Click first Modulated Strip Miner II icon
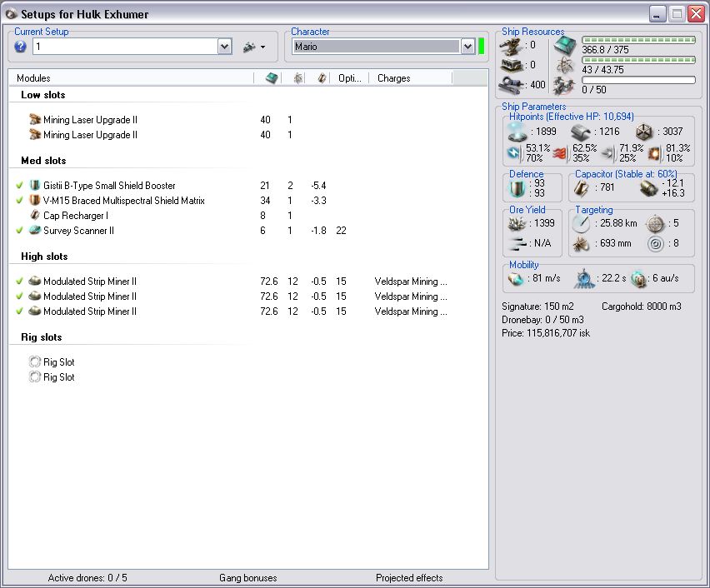 tap(35, 281)
